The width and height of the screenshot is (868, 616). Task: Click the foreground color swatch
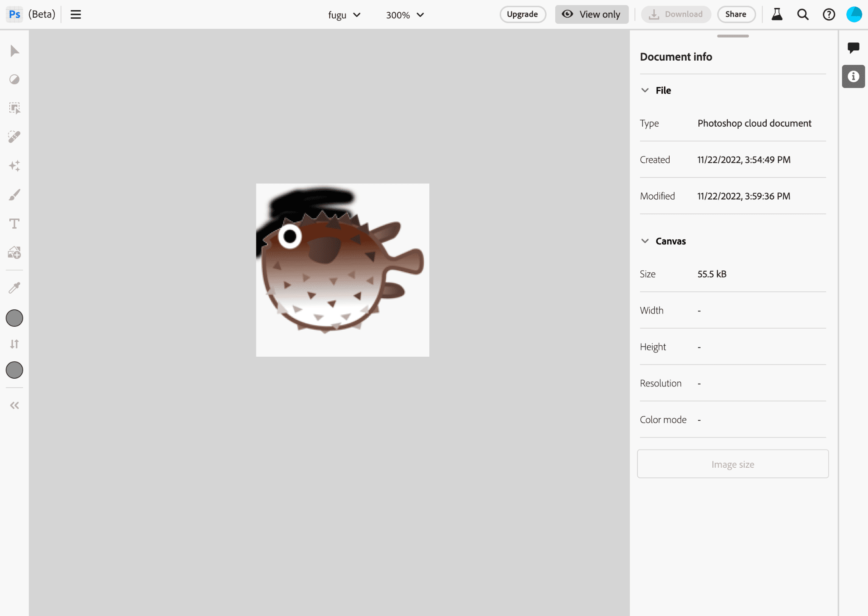[15, 318]
